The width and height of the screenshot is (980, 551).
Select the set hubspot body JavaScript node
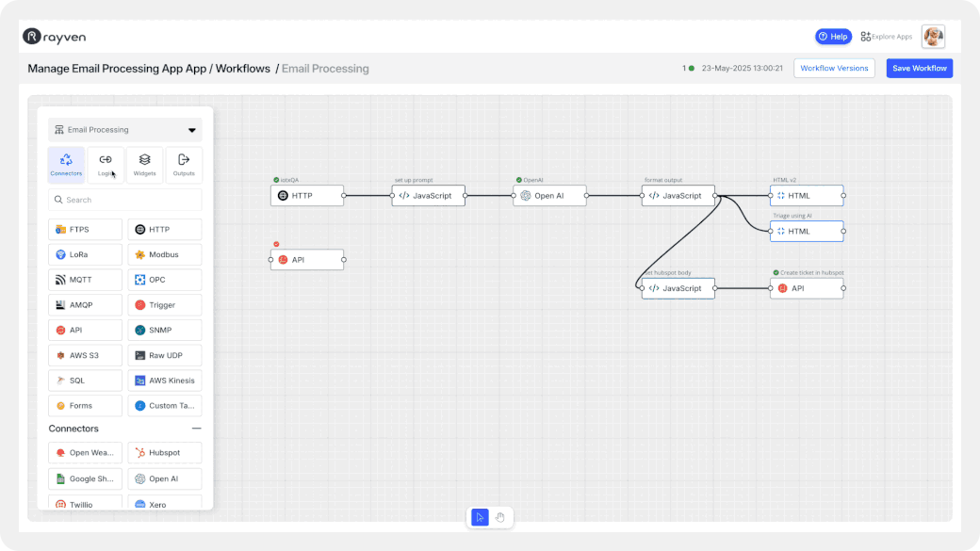click(x=678, y=288)
